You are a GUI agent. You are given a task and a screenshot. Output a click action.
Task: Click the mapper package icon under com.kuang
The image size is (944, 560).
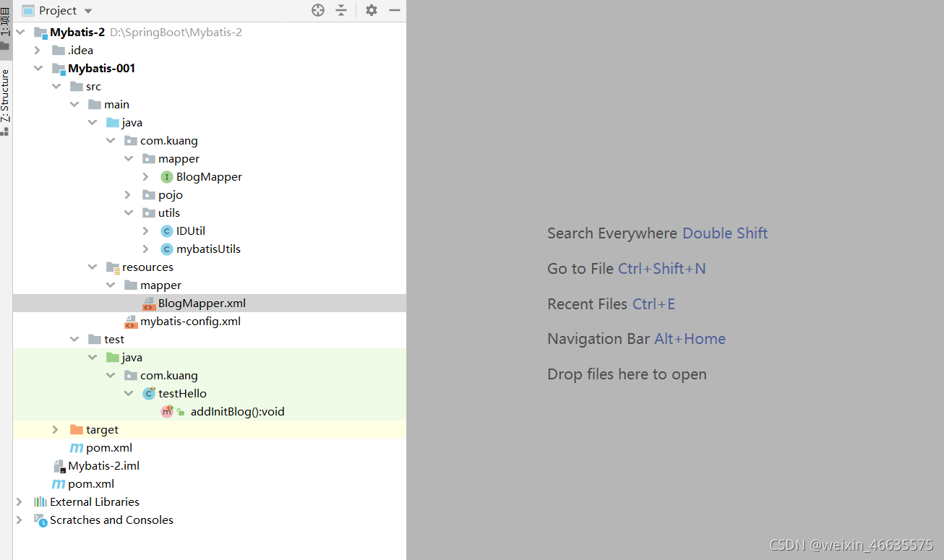tap(149, 158)
